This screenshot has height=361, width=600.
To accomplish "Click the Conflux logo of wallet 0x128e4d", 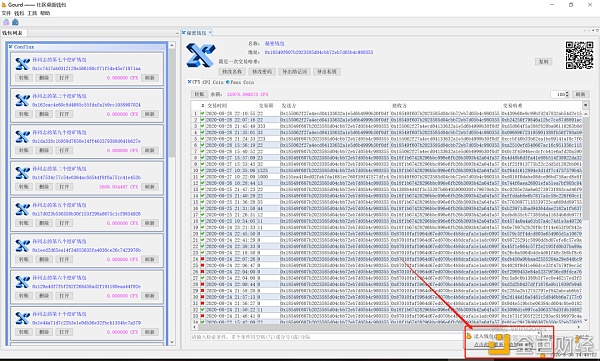I will 22,282.
